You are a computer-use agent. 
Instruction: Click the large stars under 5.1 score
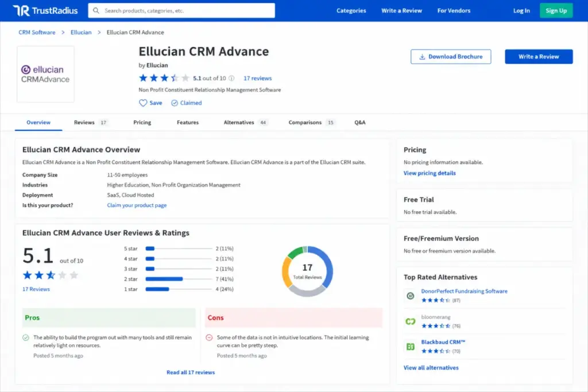coord(51,275)
